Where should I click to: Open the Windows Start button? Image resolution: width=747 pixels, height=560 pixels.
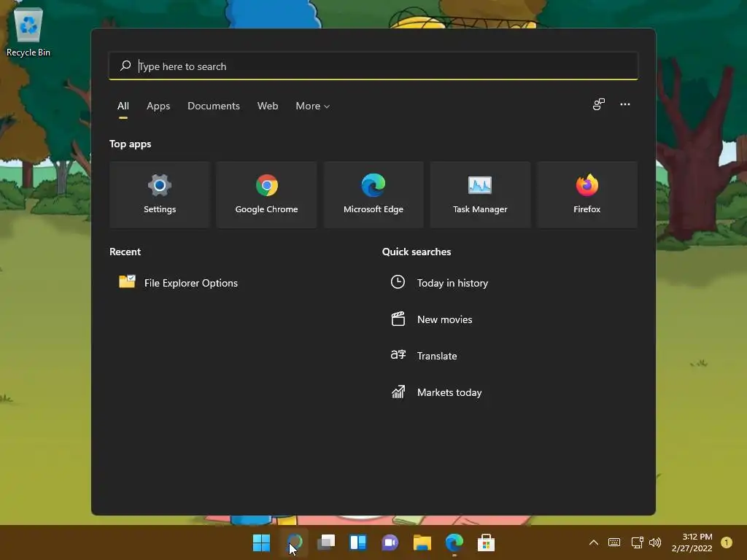pos(261,542)
